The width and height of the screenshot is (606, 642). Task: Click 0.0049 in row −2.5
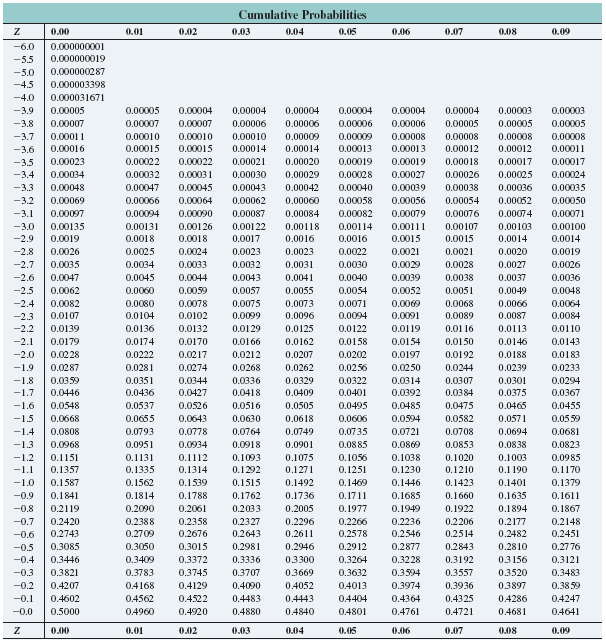(x=513, y=291)
